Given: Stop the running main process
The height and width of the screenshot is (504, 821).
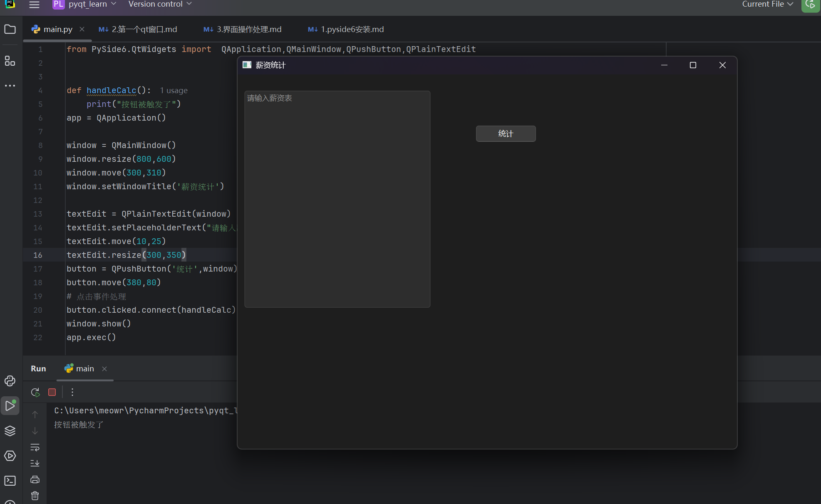Looking at the screenshot, I should coord(52,392).
